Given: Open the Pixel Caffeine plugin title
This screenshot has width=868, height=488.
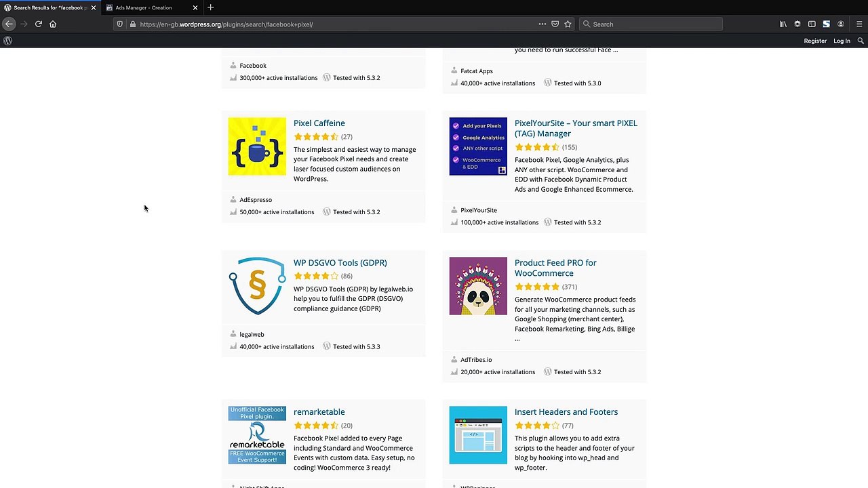Looking at the screenshot, I should point(319,123).
